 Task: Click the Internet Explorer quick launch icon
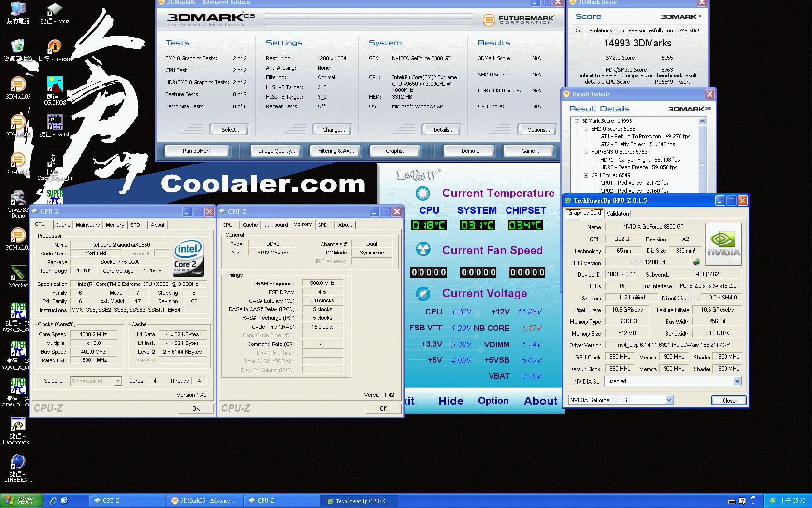point(54,501)
